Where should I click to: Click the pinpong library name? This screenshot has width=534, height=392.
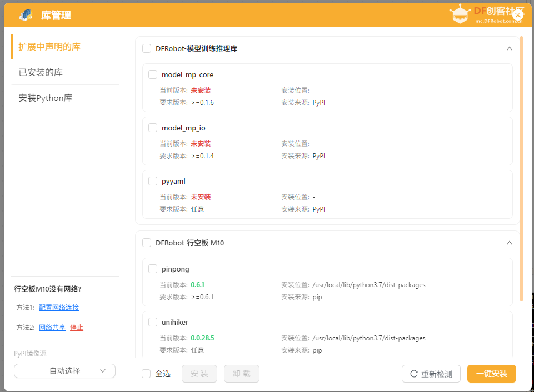(176, 269)
